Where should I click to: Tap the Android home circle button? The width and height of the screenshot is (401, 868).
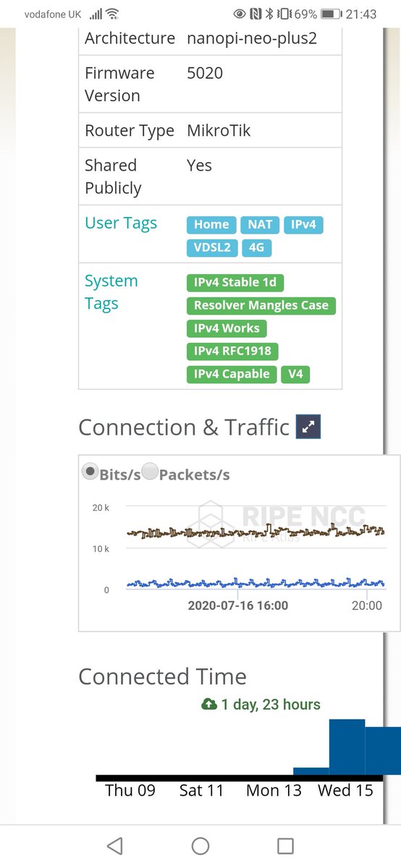coord(200,846)
